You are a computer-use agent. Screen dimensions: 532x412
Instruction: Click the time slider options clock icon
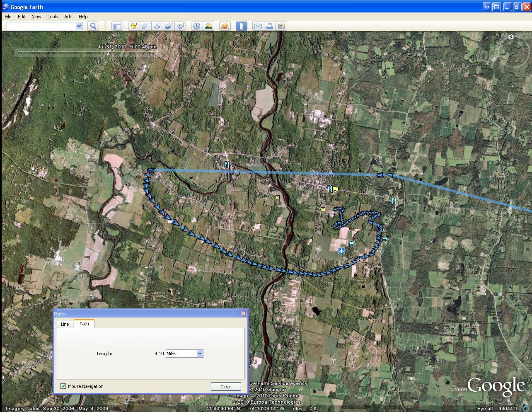pos(157,57)
